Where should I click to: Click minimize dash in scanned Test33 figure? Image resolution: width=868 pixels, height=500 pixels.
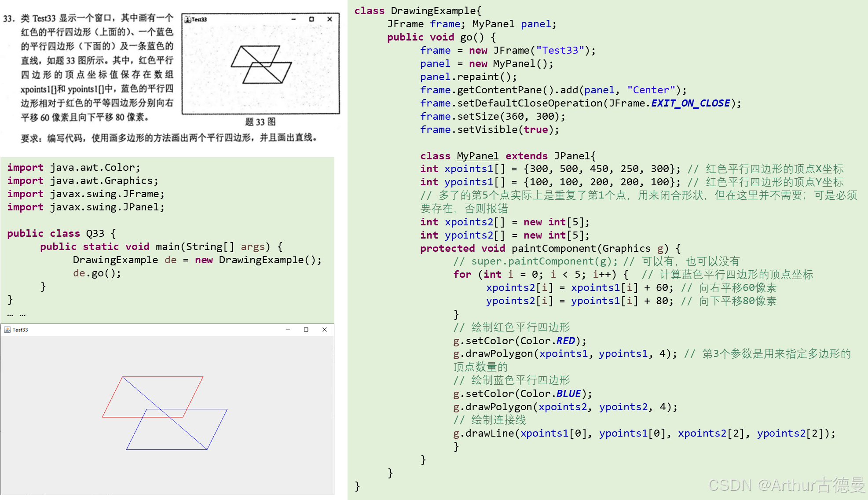tap(293, 19)
